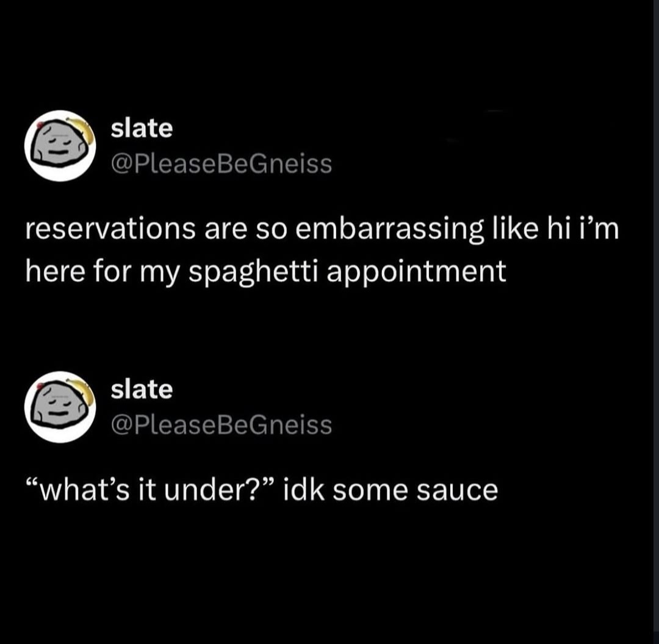
Task: Select the word "sauce" in the reply tweet
Action: pyautogui.click(x=457, y=491)
